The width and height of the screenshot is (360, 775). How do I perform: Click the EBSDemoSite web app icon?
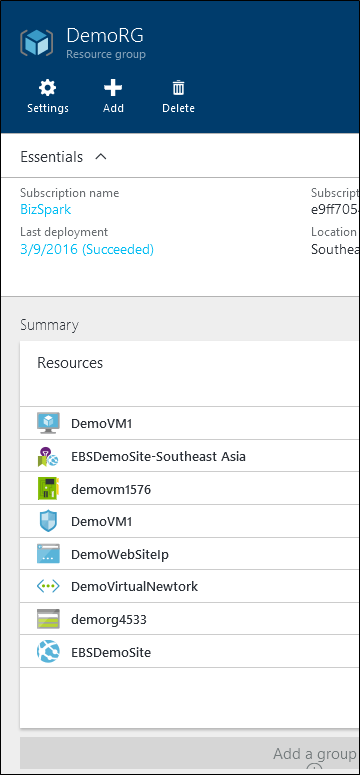tap(48, 652)
